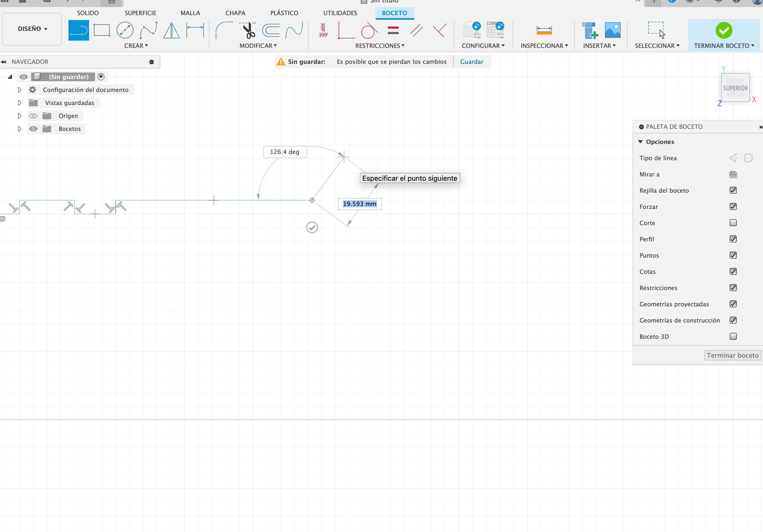
Task: Select the Circle sketch tool
Action: point(125,30)
